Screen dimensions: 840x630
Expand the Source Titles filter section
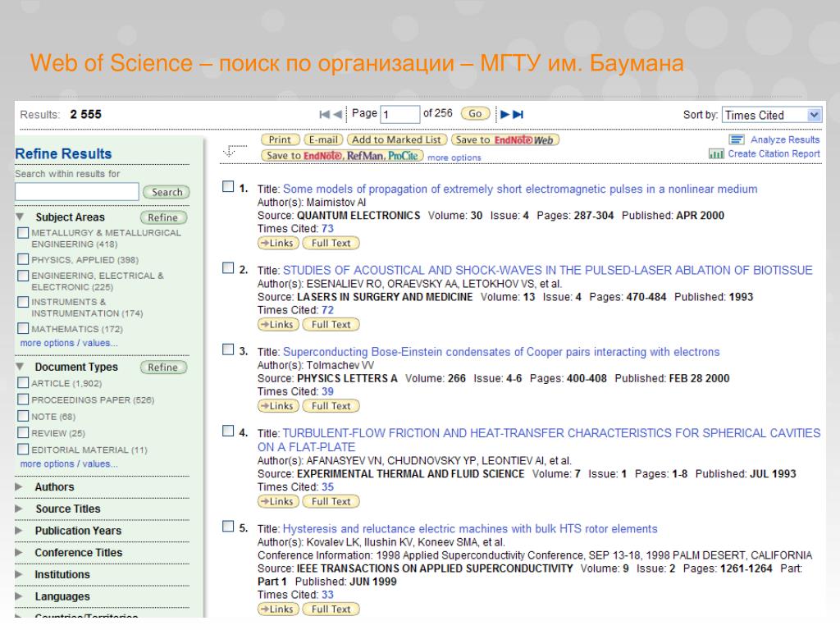pyautogui.click(x=19, y=509)
